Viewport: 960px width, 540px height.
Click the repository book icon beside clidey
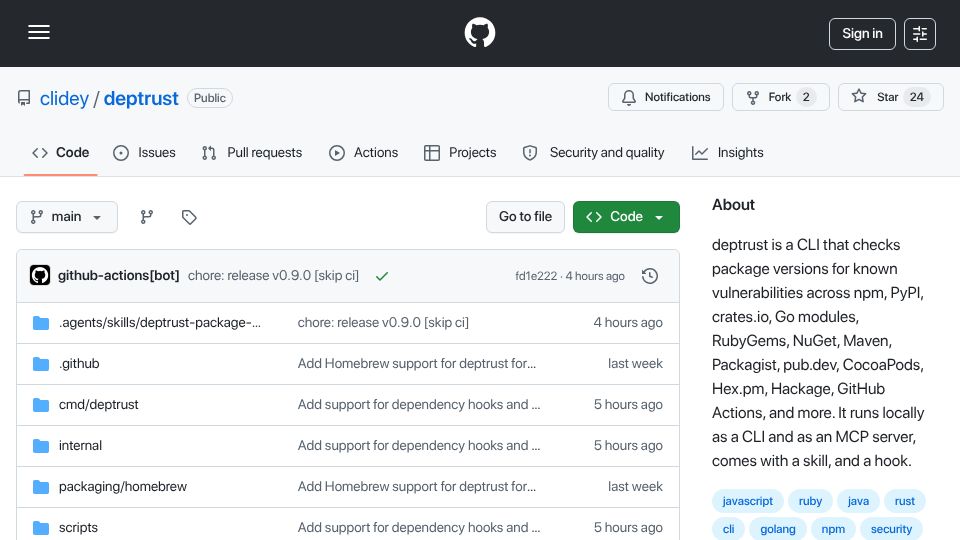pyautogui.click(x=24, y=98)
